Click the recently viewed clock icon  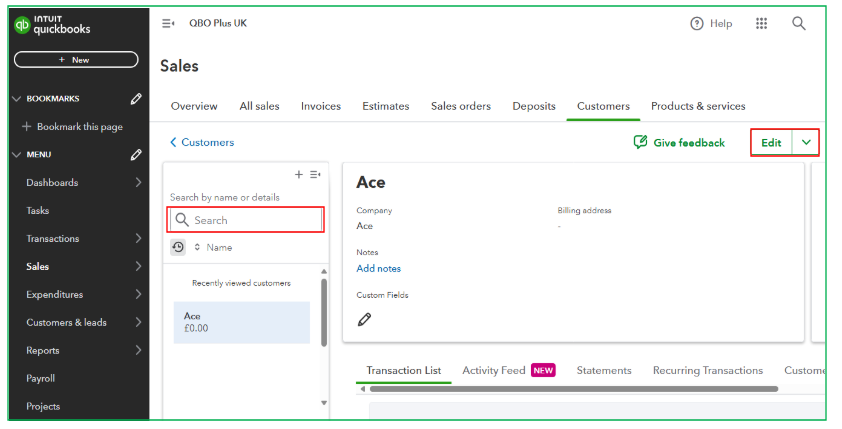tap(178, 247)
